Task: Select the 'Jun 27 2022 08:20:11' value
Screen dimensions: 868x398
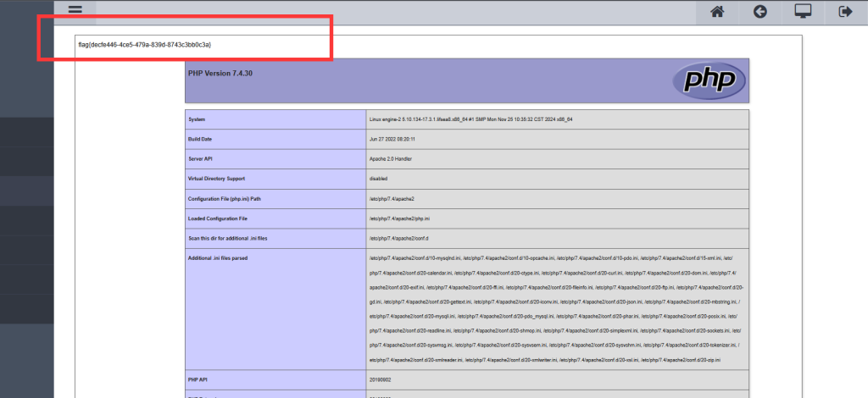Action: click(x=392, y=139)
